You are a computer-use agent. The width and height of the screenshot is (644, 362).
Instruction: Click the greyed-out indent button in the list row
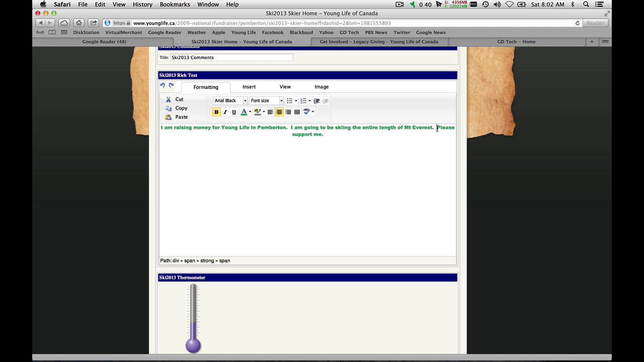326,101
